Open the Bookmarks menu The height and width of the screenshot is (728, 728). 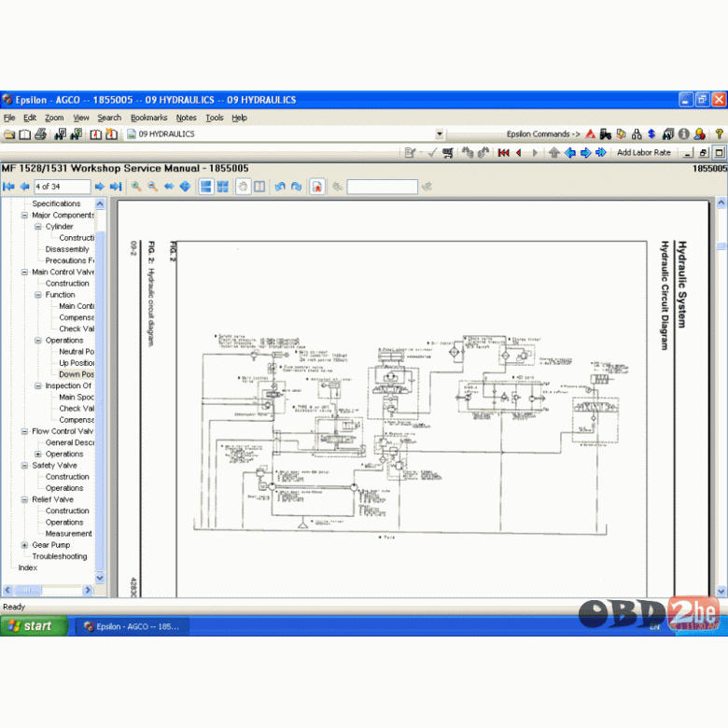(x=148, y=118)
